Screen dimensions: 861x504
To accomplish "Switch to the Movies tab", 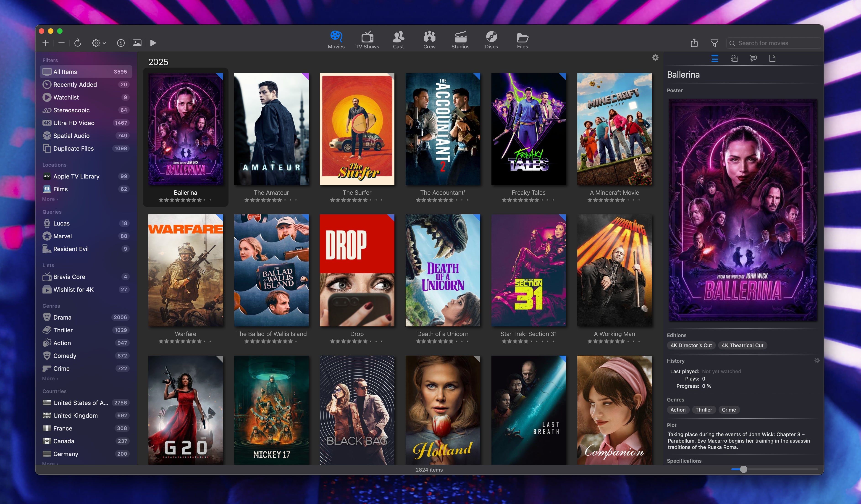I will pyautogui.click(x=336, y=40).
